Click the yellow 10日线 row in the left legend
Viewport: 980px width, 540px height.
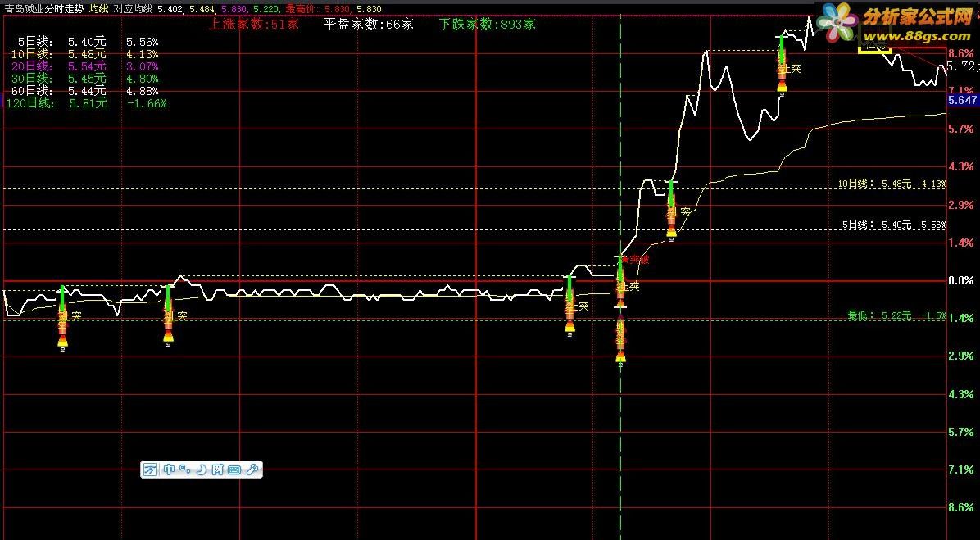pos(85,54)
